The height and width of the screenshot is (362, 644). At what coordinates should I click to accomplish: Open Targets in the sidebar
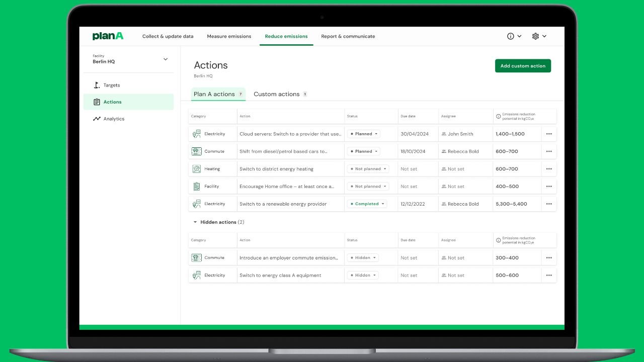111,85
